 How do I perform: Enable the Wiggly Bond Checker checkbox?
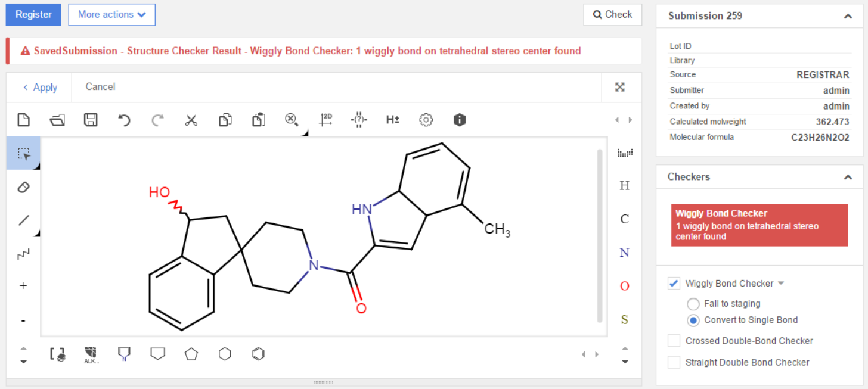pos(674,283)
